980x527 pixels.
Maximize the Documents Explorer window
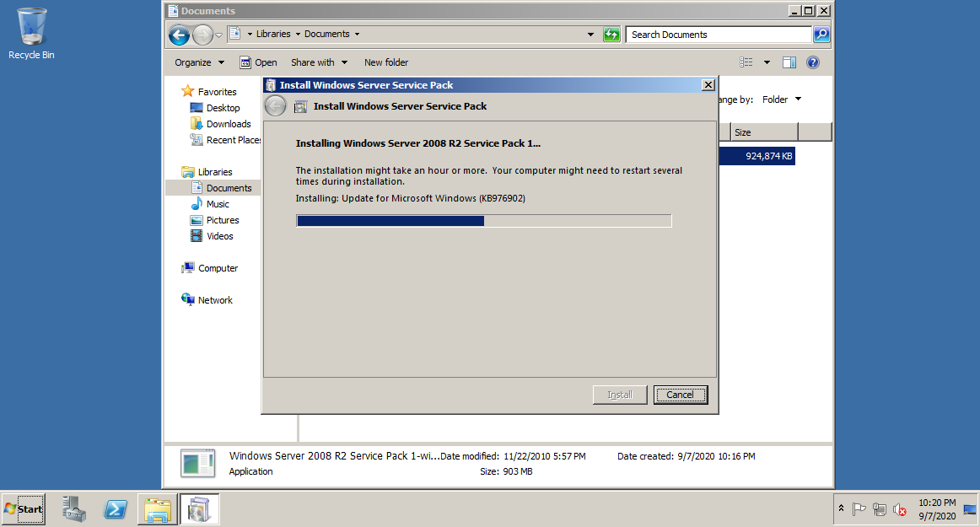click(809, 11)
